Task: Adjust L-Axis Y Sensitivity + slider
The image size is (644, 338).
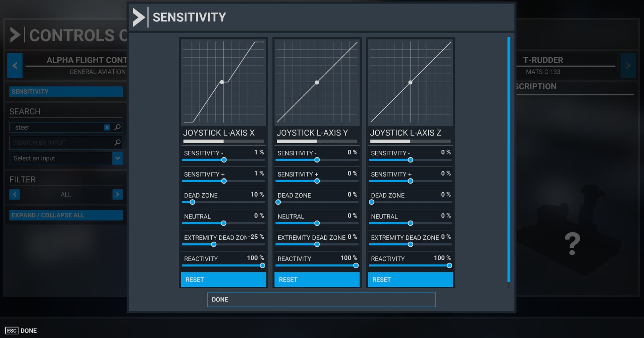Action: (317, 181)
